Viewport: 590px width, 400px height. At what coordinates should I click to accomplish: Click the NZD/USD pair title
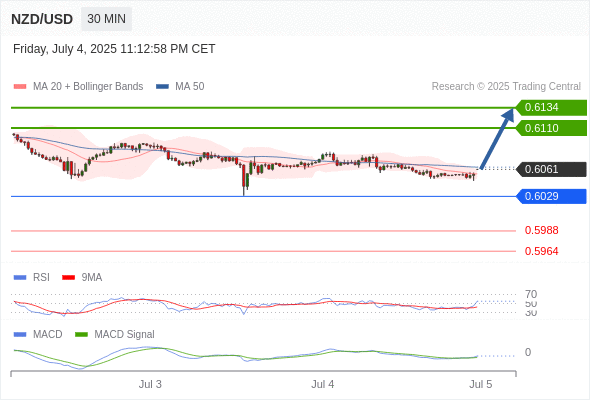42,19
